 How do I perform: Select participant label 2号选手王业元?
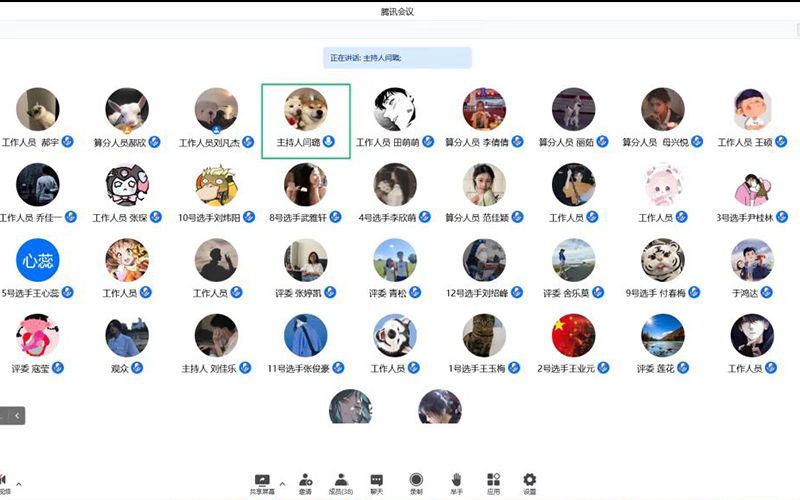[566, 368]
